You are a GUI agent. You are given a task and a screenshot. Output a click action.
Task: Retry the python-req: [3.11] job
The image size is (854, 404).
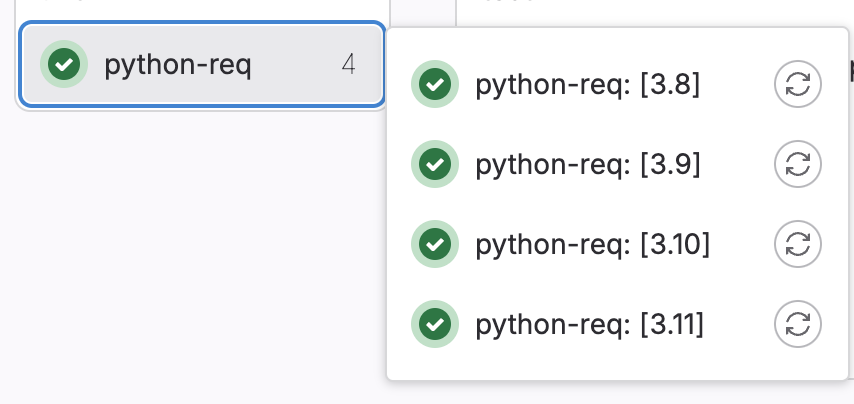(x=798, y=324)
